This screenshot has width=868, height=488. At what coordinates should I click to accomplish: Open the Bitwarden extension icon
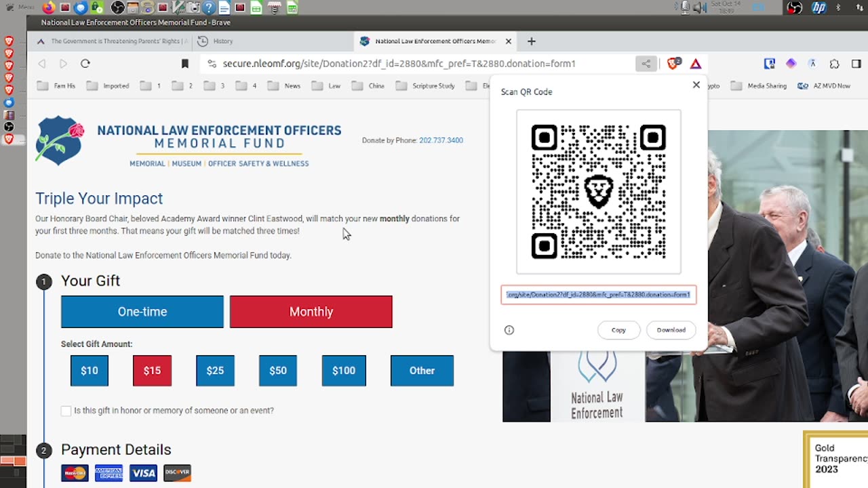(769, 64)
